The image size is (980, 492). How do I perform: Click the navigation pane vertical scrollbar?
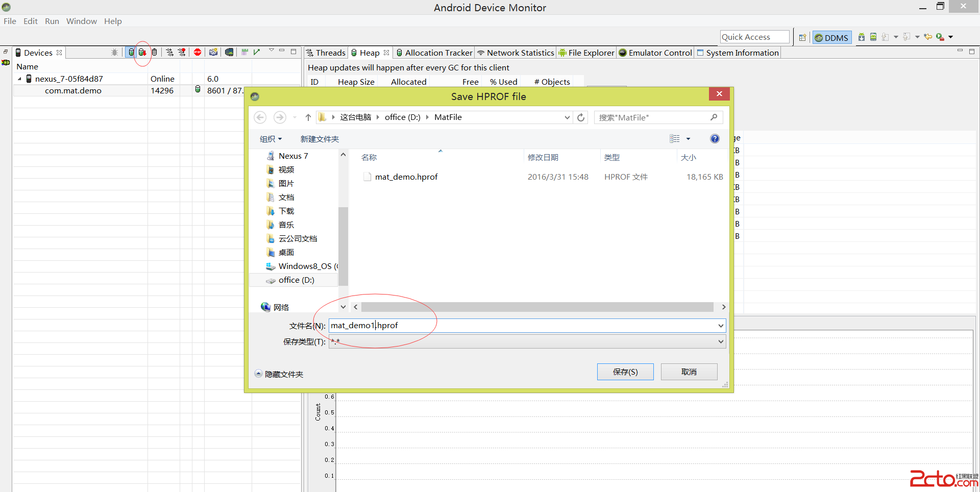(343, 246)
